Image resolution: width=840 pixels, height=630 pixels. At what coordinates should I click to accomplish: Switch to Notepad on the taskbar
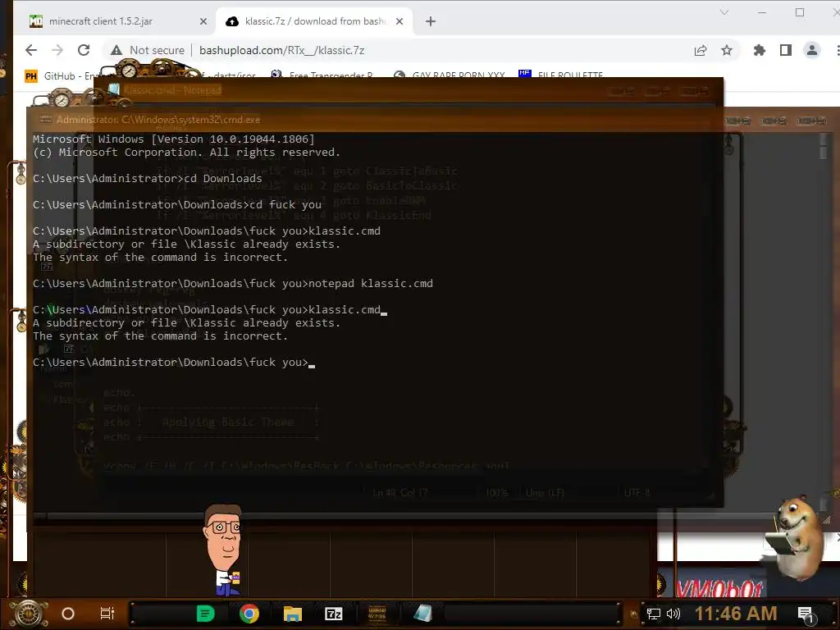click(422, 614)
